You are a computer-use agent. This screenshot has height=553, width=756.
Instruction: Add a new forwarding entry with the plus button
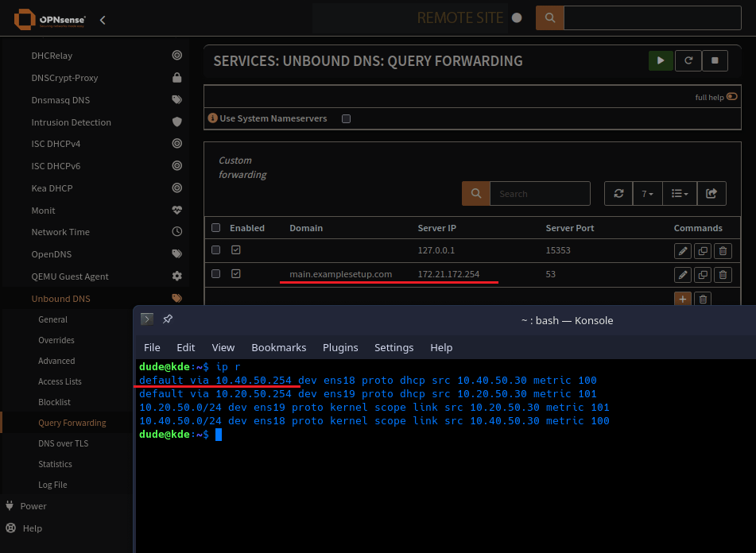(683, 299)
